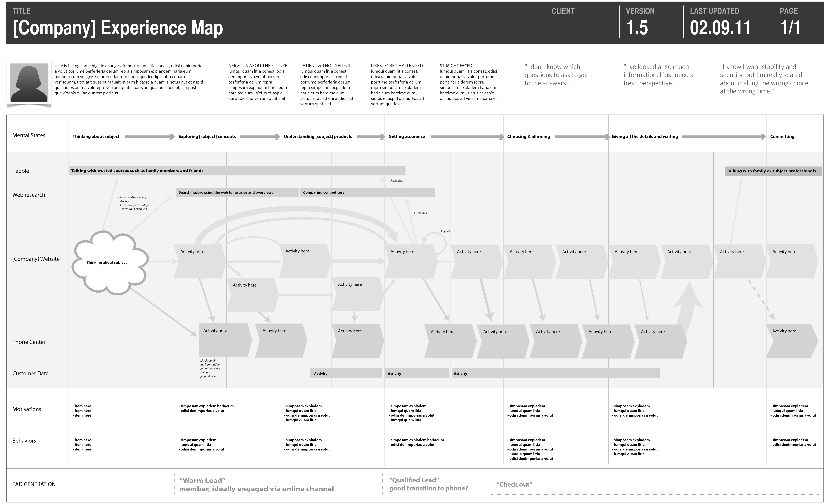
Task: Click the 'Giving all the details and waiting' stage
Action: click(x=644, y=136)
